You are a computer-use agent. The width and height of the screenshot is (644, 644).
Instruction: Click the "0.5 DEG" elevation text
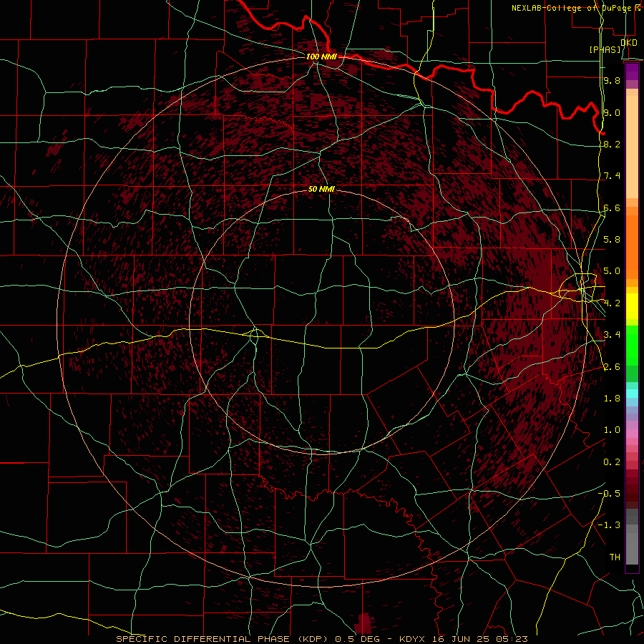pyautogui.click(x=357, y=639)
